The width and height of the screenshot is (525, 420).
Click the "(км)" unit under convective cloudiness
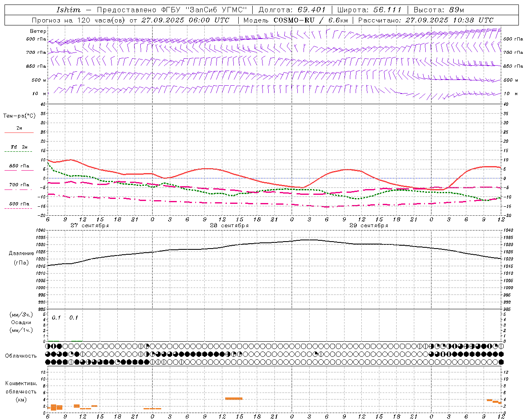[x=21, y=399]
